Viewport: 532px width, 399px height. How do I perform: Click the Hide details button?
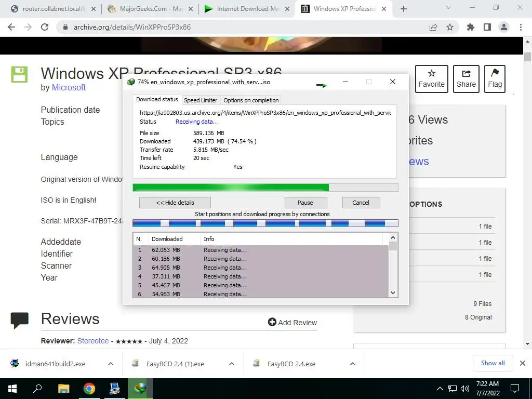point(175,203)
